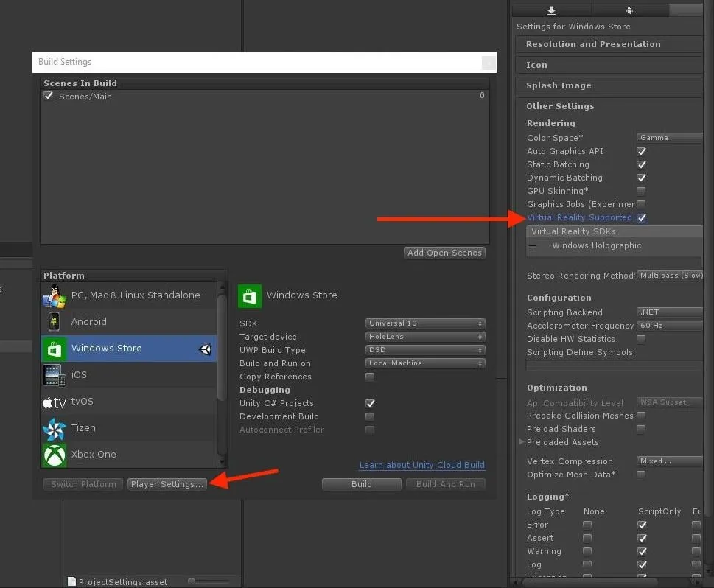
Task: Close the Build Settings window
Action: pos(489,63)
